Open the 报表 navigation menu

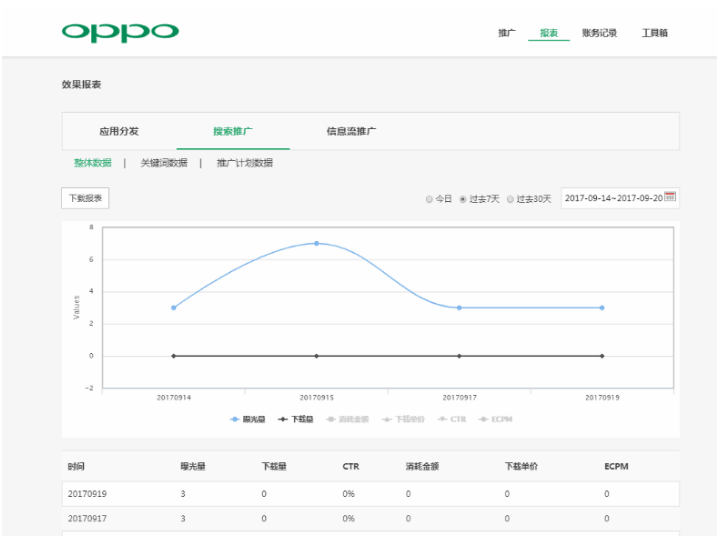click(x=549, y=33)
